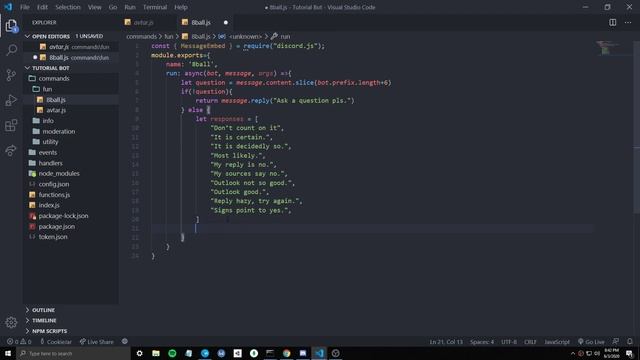Click the Windows taskbar search box
The image size is (640, 360).
[x=73, y=353]
